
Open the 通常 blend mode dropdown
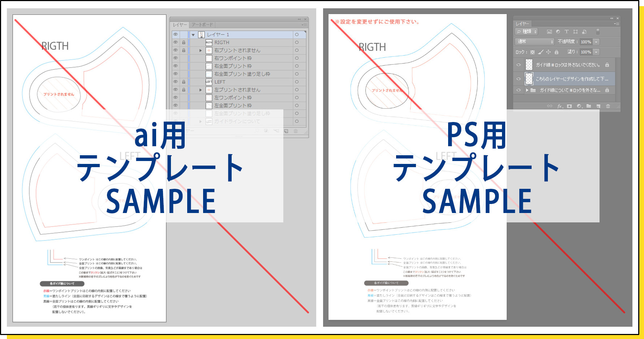point(534,42)
